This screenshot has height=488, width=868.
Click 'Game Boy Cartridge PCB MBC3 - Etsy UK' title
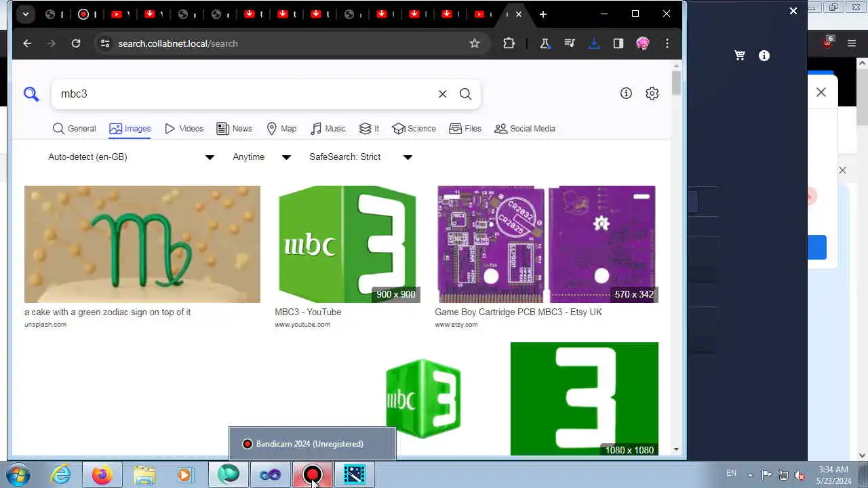(519, 312)
